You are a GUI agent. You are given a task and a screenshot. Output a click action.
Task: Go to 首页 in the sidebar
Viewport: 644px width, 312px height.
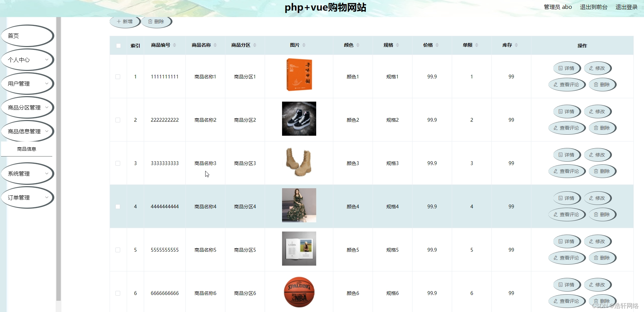pyautogui.click(x=27, y=36)
